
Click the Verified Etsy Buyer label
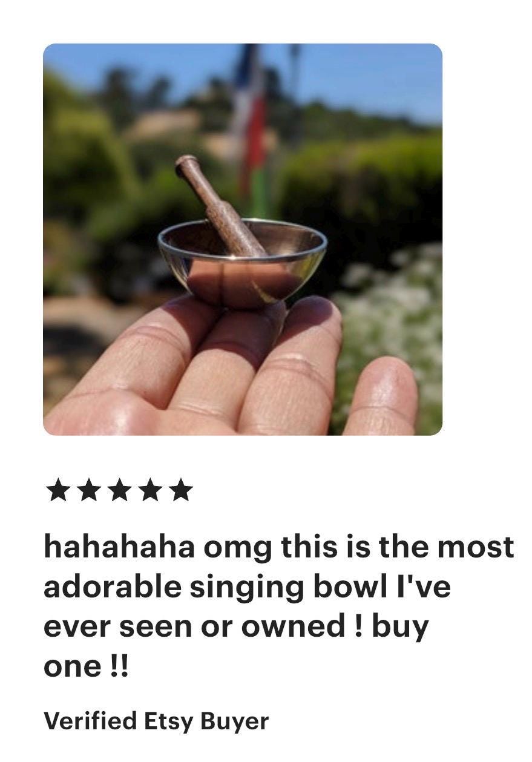156,721
